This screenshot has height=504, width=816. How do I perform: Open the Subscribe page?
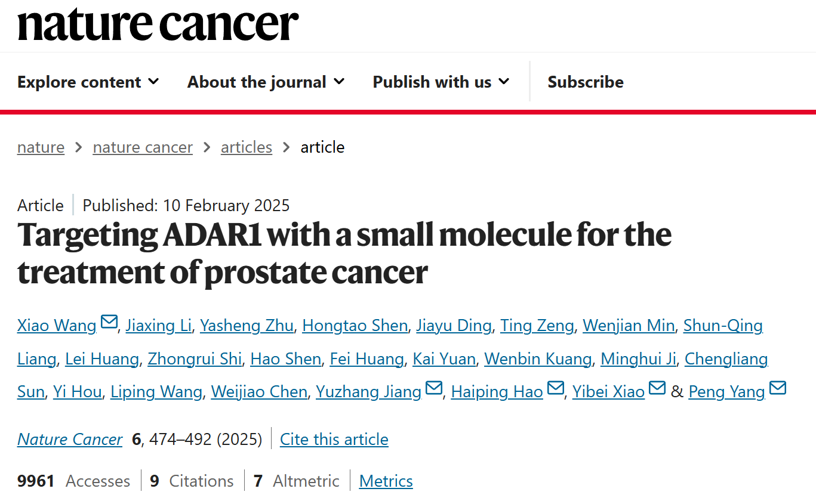click(x=586, y=82)
